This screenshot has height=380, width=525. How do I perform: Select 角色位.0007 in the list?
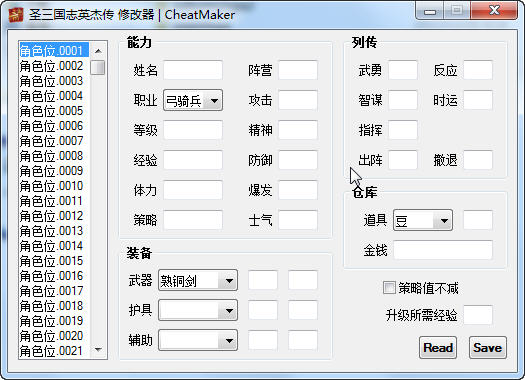[54, 141]
